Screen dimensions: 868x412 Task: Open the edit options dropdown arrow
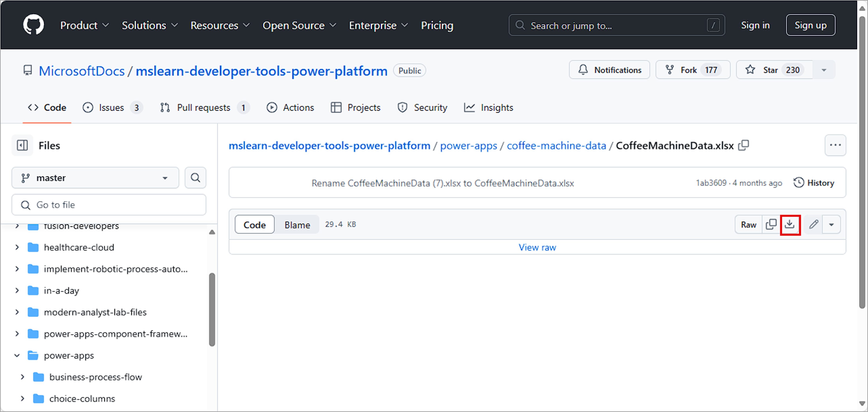(x=831, y=224)
